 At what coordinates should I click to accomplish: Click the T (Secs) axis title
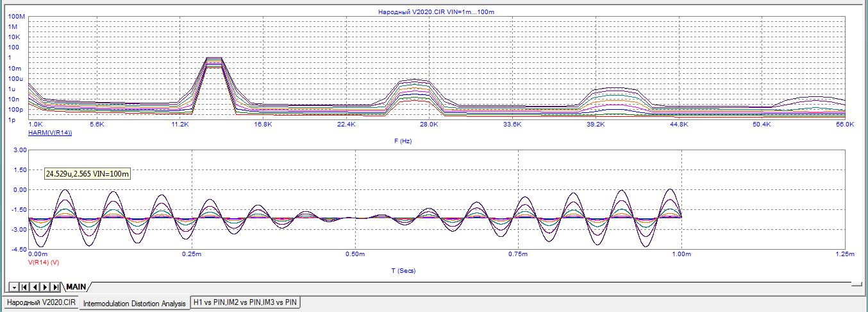[403, 270]
